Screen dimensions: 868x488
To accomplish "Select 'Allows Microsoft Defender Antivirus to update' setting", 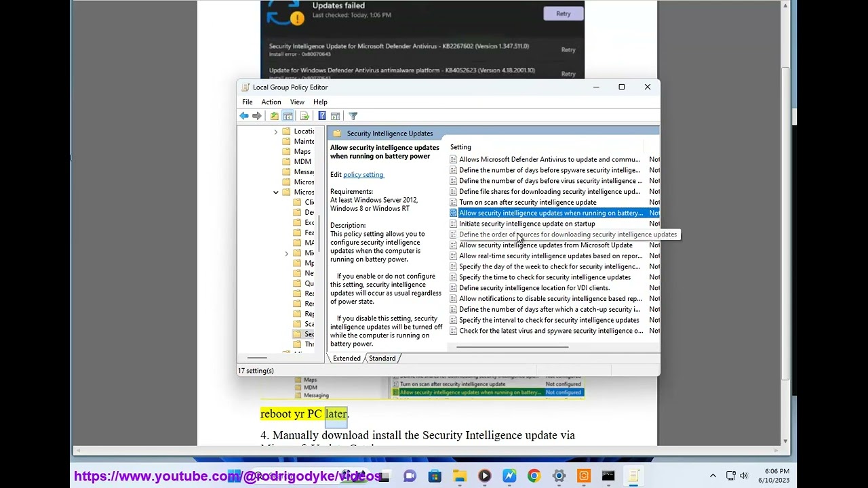I will coord(549,160).
